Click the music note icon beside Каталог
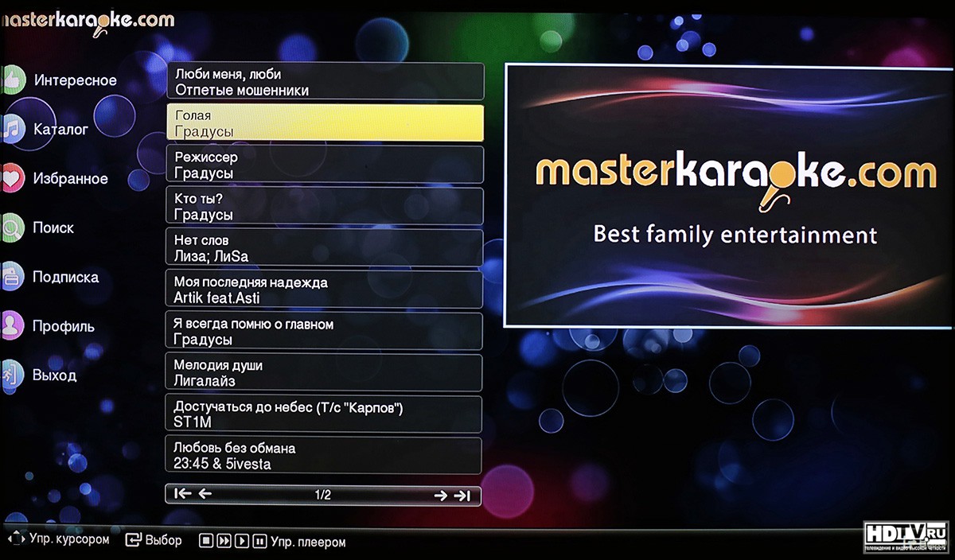 pos(12,129)
